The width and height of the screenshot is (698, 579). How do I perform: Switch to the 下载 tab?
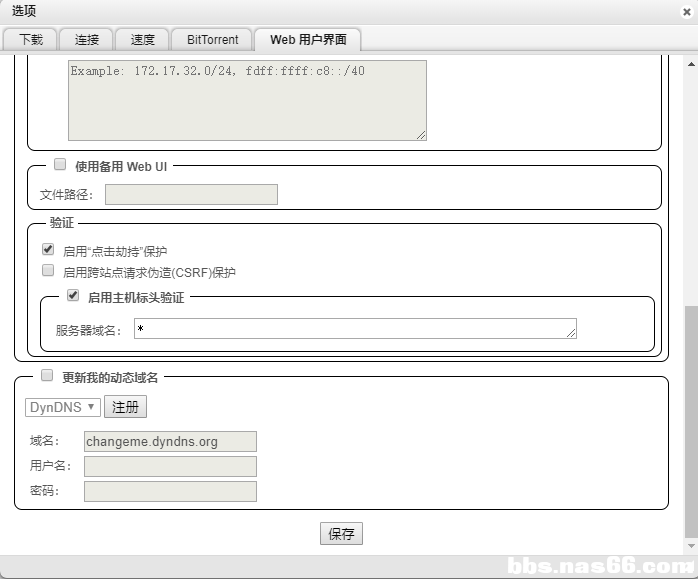click(31, 40)
